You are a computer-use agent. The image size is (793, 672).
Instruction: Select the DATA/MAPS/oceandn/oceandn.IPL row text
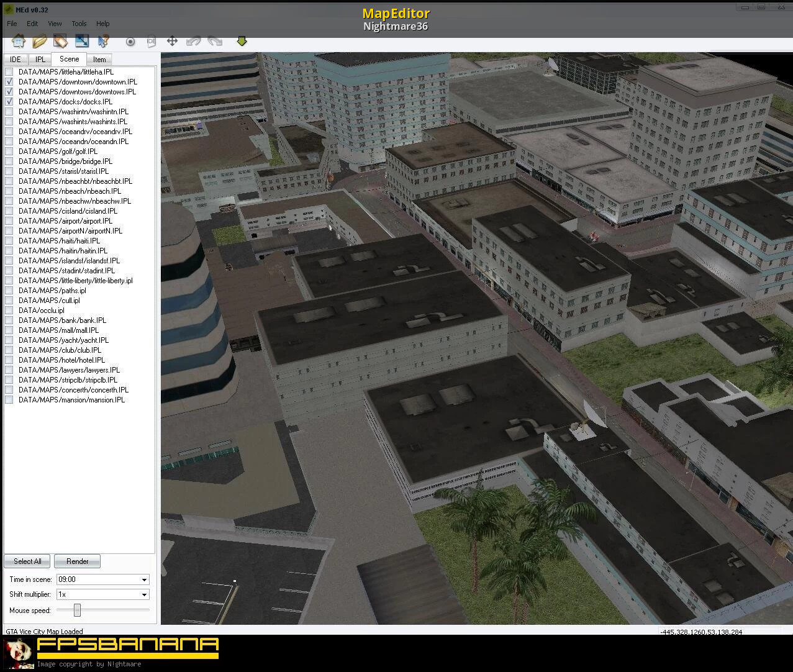tap(74, 142)
